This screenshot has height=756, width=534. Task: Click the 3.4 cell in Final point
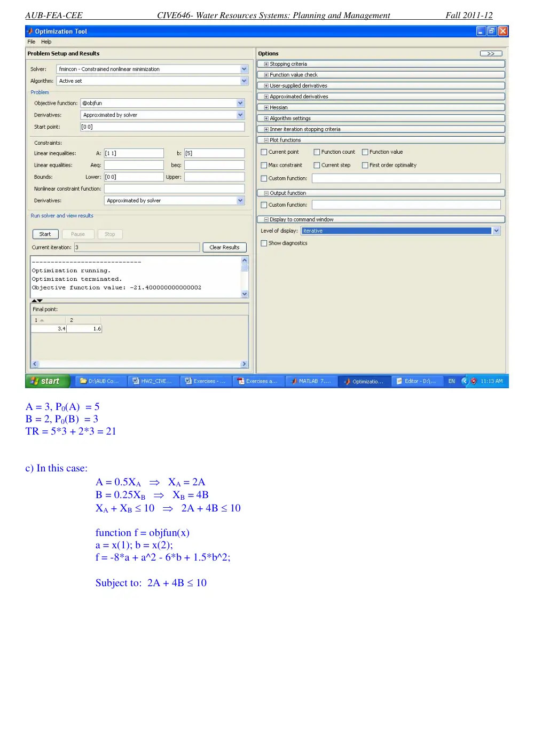click(49, 329)
